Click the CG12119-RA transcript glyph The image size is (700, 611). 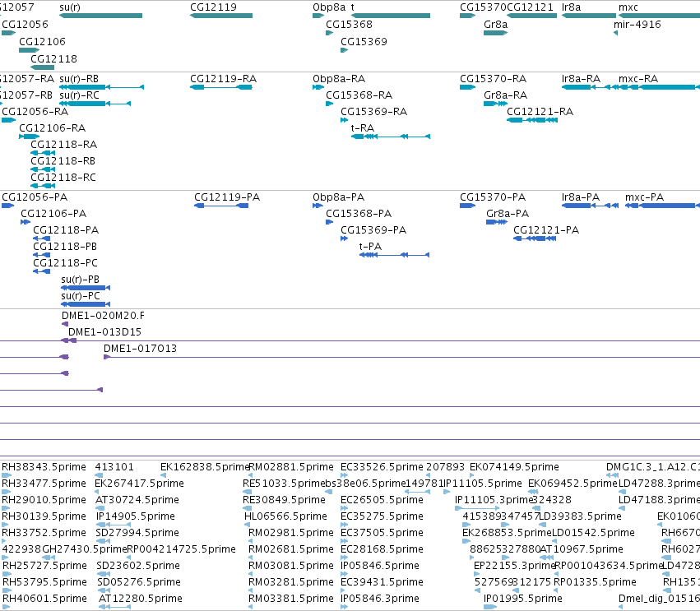221,87
